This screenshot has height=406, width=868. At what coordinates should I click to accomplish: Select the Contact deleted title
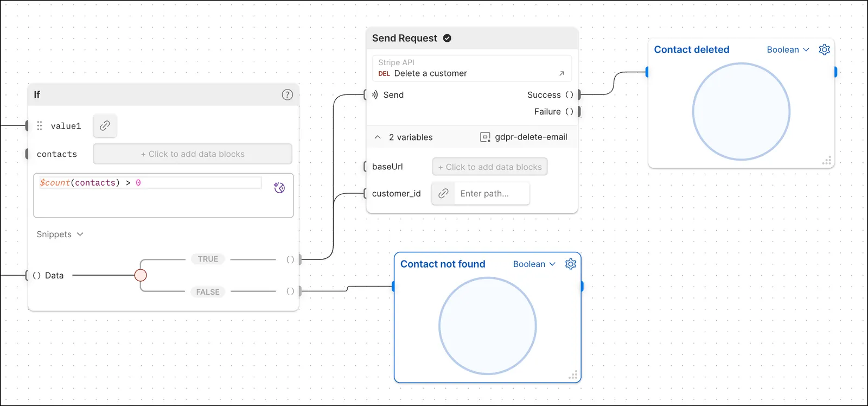(x=692, y=49)
